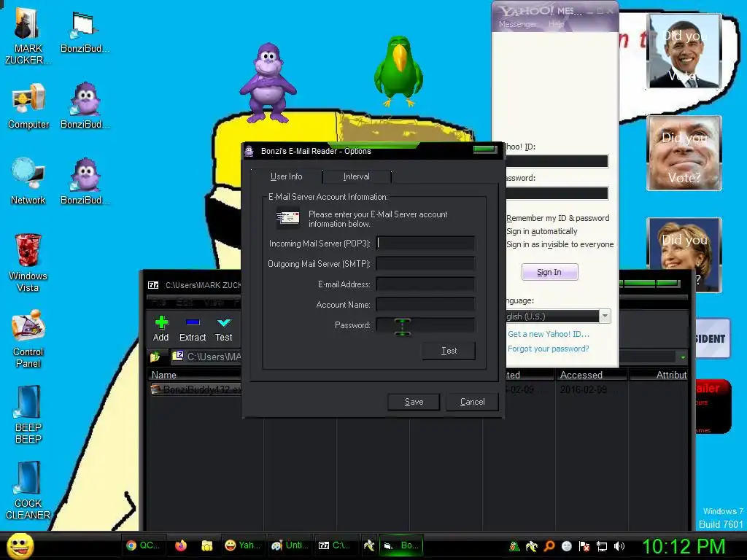This screenshot has height=560, width=747.
Task: Click the Name column header in 7-Zip
Action: click(196, 376)
